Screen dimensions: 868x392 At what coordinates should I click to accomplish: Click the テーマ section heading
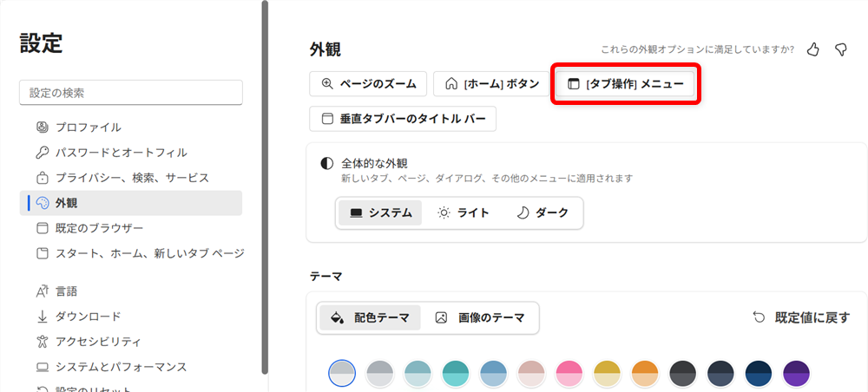pos(326,276)
